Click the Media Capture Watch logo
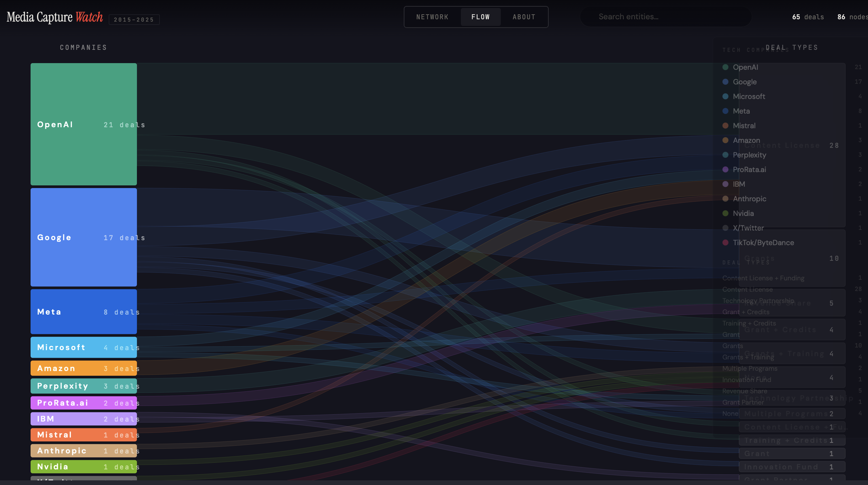 [x=54, y=17]
